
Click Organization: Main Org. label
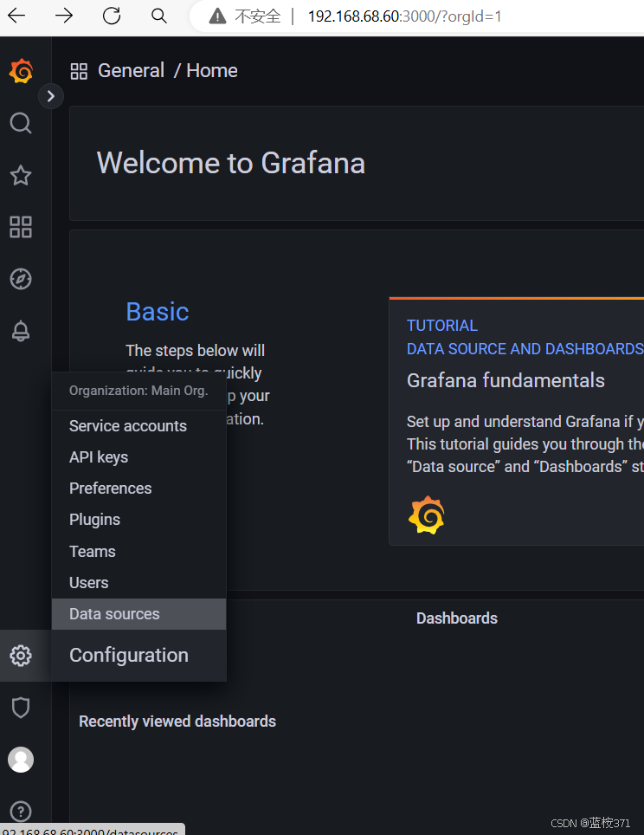pyautogui.click(x=138, y=391)
